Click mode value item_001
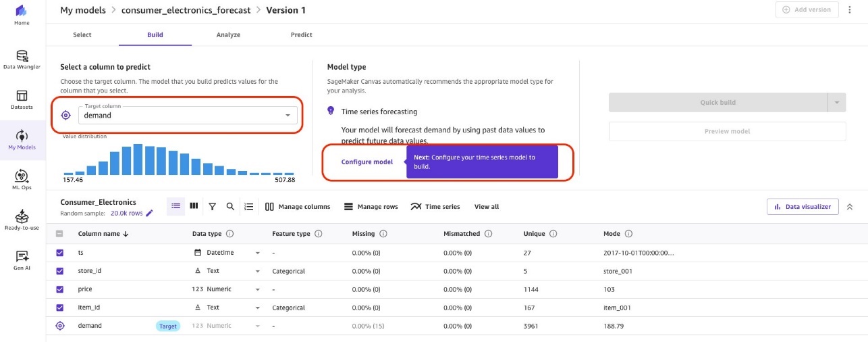Screen dimensions: 868x342 pyautogui.click(x=618, y=308)
